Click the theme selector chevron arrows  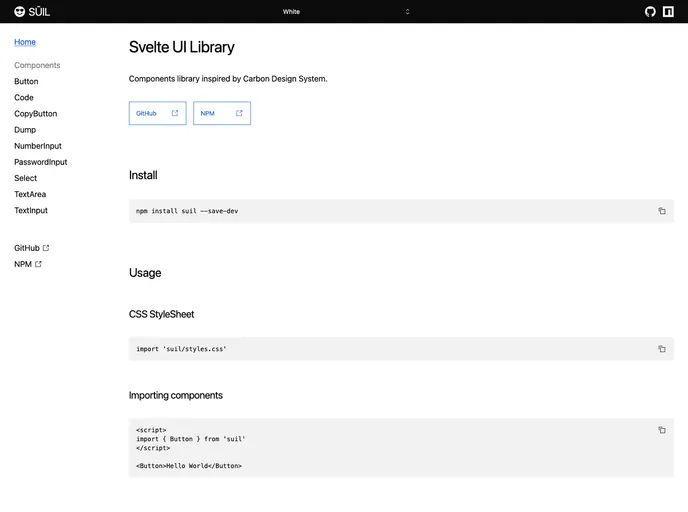click(407, 12)
